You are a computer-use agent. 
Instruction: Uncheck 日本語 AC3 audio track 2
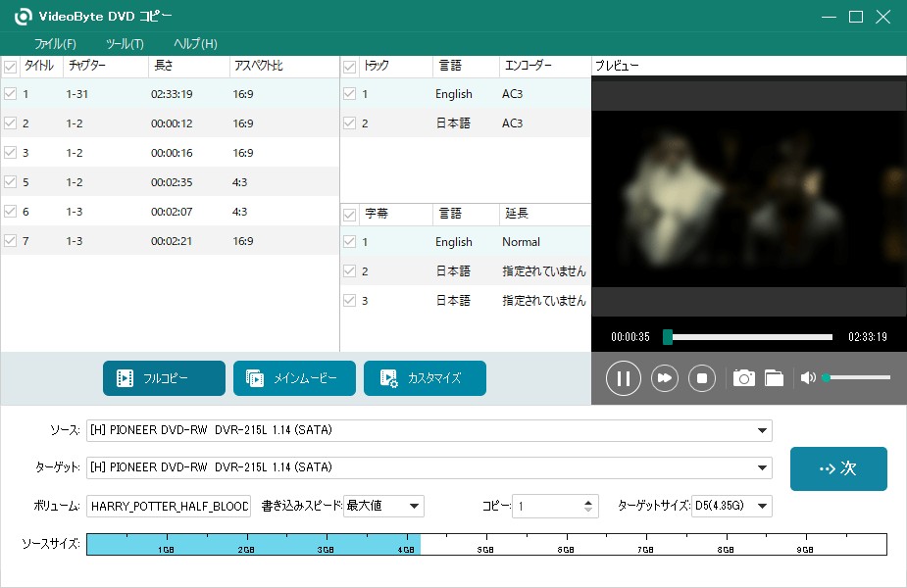pos(349,123)
